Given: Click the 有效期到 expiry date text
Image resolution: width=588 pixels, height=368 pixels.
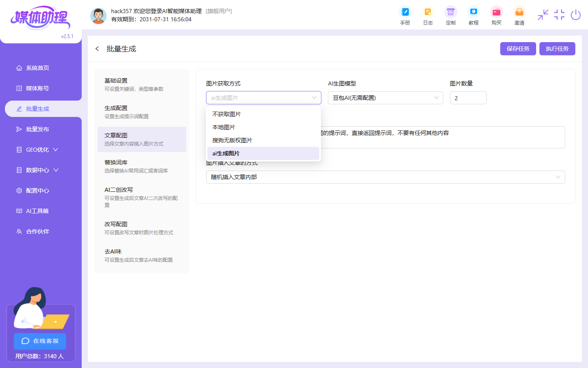Looking at the screenshot, I should point(151,19).
